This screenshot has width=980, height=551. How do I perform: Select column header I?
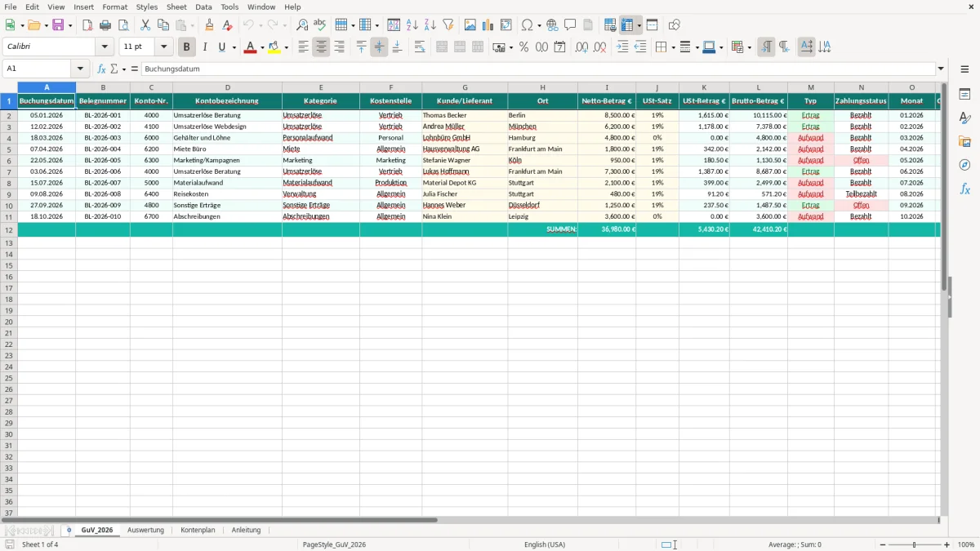pyautogui.click(x=607, y=87)
